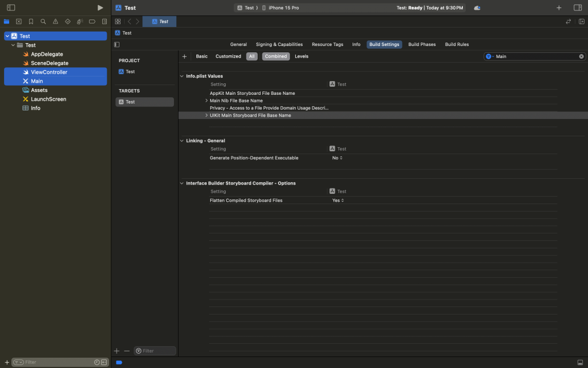The width and height of the screenshot is (588, 368).
Task: Open the Debug navigator
Action: [x=80, y=21]
